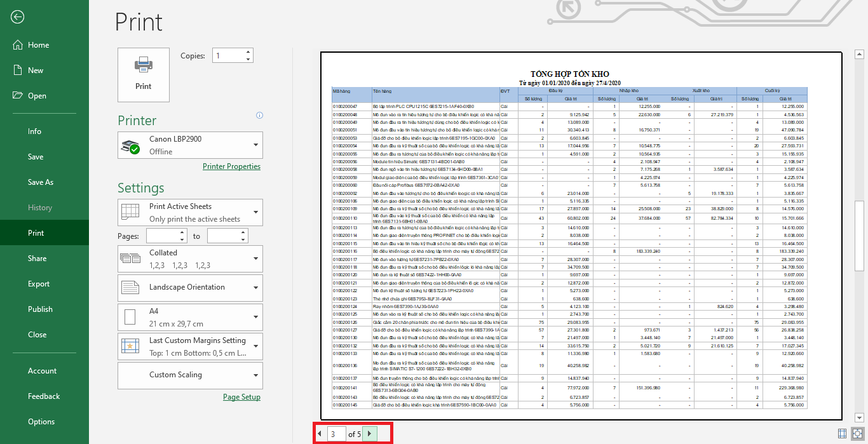Click the Print button with printer icon
868x444 pixels.
click(x=144, y=74)
